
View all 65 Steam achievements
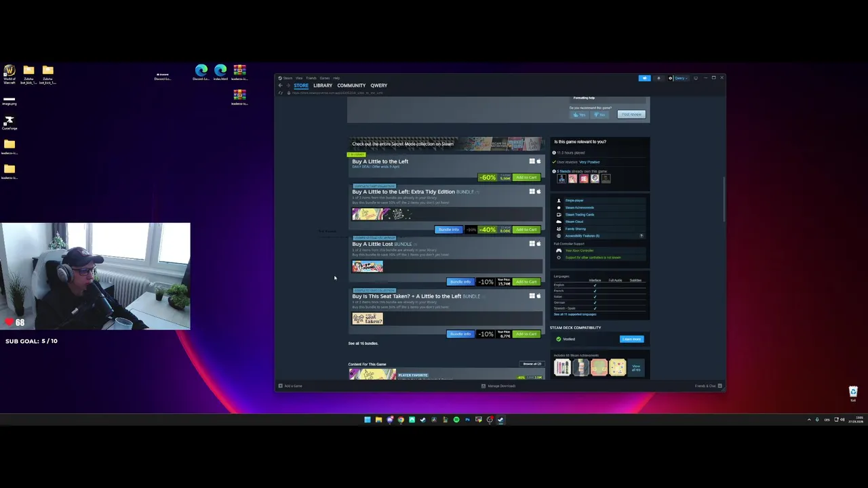[636, 367]
